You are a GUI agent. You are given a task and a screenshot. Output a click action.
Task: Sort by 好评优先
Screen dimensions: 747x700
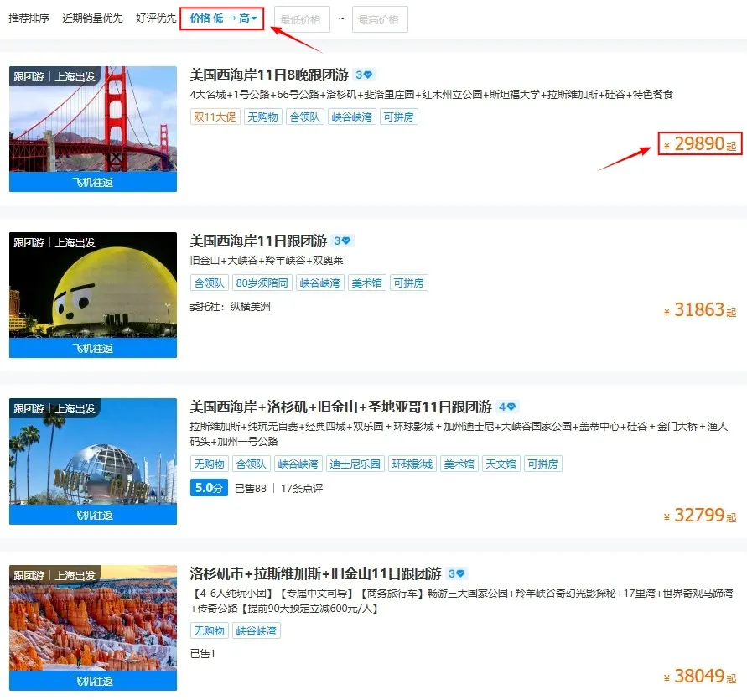click(x=156, y=18)
